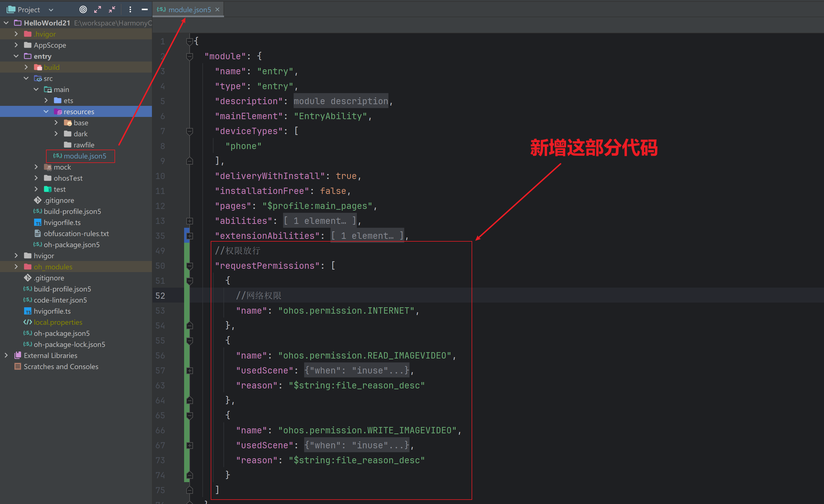Click the Expand All icon in Project panel

97,10
